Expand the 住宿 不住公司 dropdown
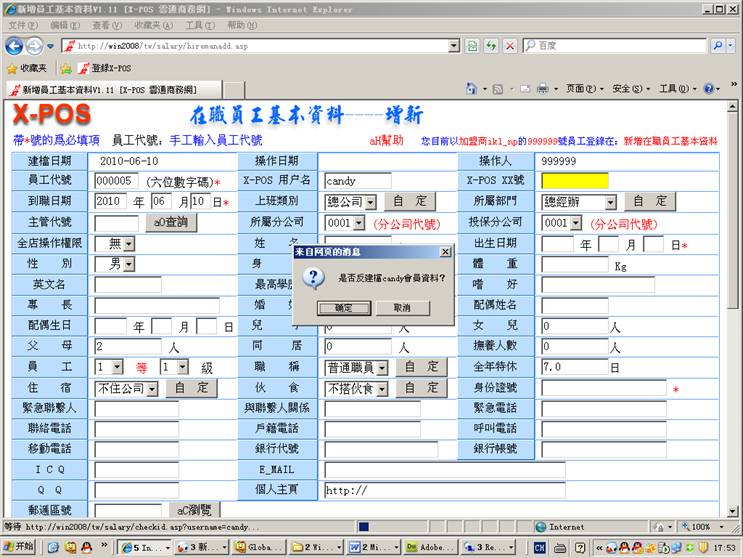The image size is (743, 558). [152, 388]
